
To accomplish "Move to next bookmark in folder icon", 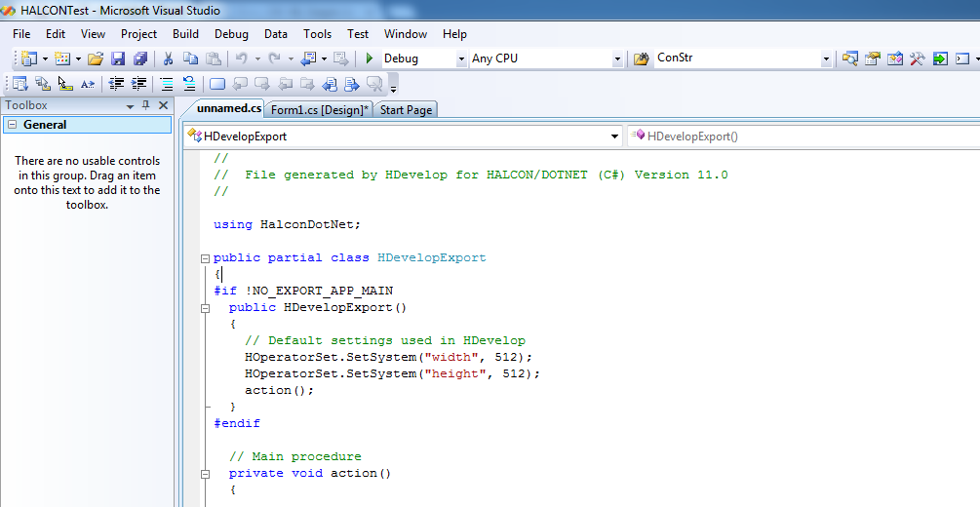I will click(307, 84).
